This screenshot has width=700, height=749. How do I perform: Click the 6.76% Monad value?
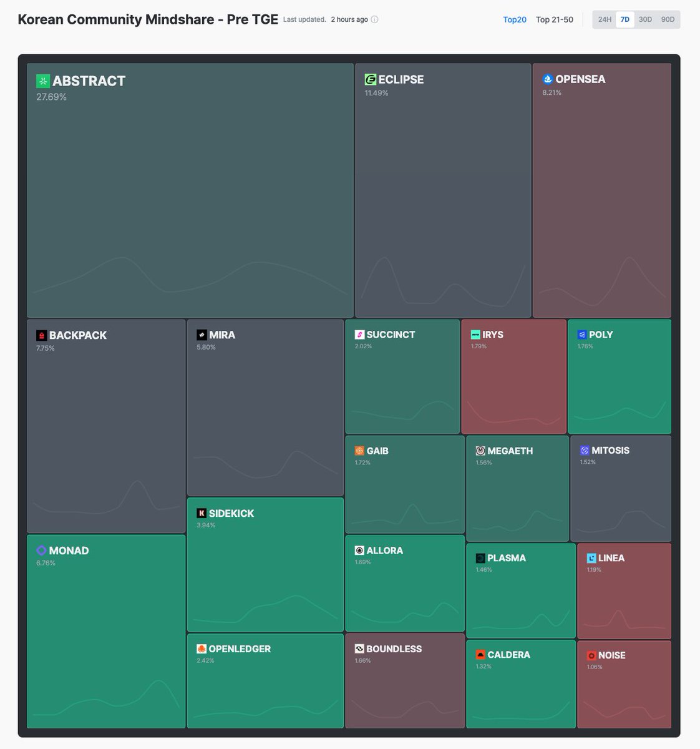click(46, 563)
